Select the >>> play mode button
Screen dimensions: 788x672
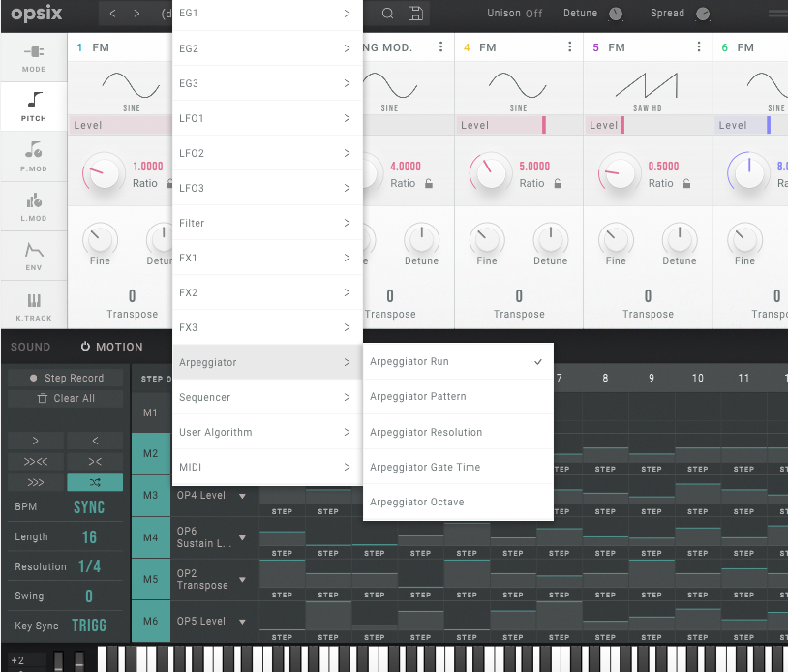pyautogui.click(x=35, y=482)
